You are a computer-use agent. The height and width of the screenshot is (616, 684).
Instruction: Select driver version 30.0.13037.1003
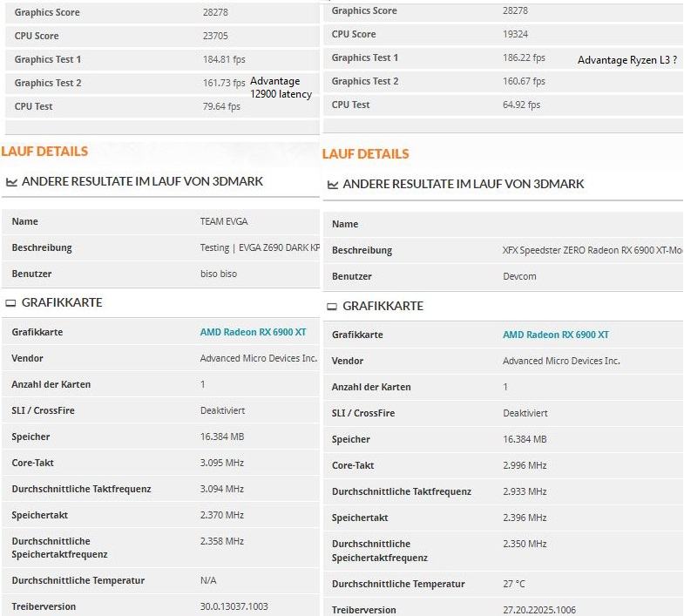pyautogui.click(x=234, y=606)
